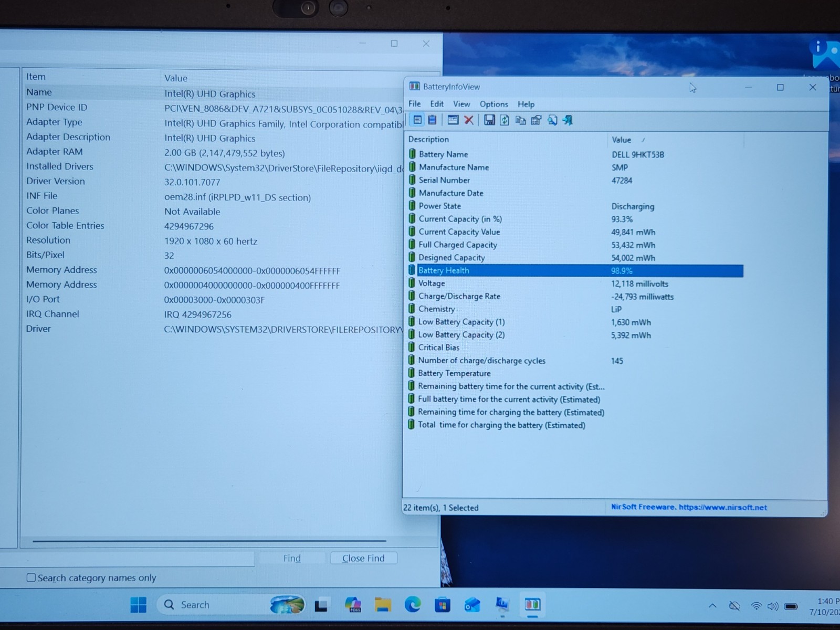Screen dimensions: 840x630
Task: Sort by Value column header in BatteryInfoView
Action: 675,140
